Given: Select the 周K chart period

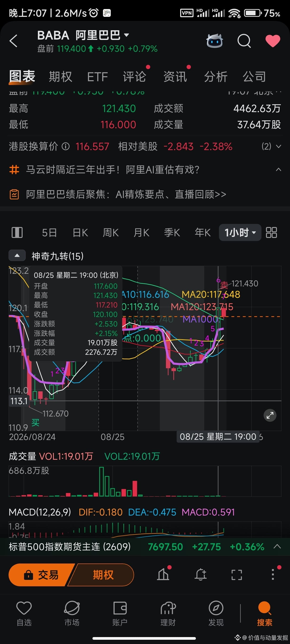Looking at the screenshot, I should pyautogui.click(x=111, y=233).
